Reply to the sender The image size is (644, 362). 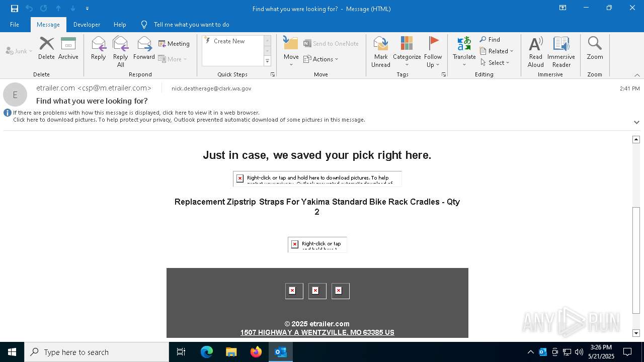point(99,48)
